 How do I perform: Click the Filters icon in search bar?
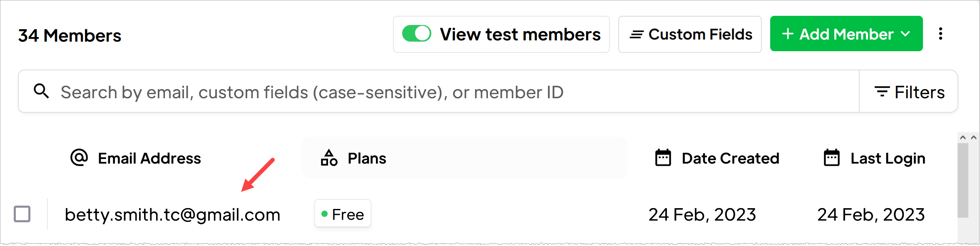[882, 92]
